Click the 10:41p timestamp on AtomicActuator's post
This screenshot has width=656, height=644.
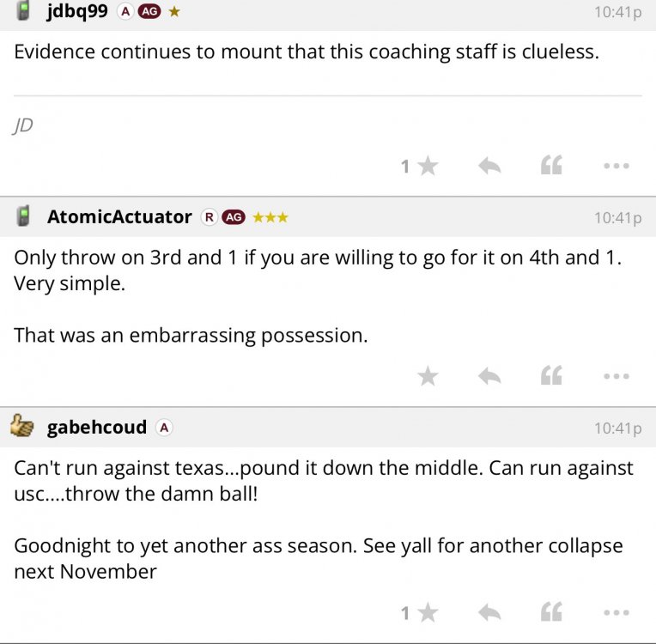(618, 218)
